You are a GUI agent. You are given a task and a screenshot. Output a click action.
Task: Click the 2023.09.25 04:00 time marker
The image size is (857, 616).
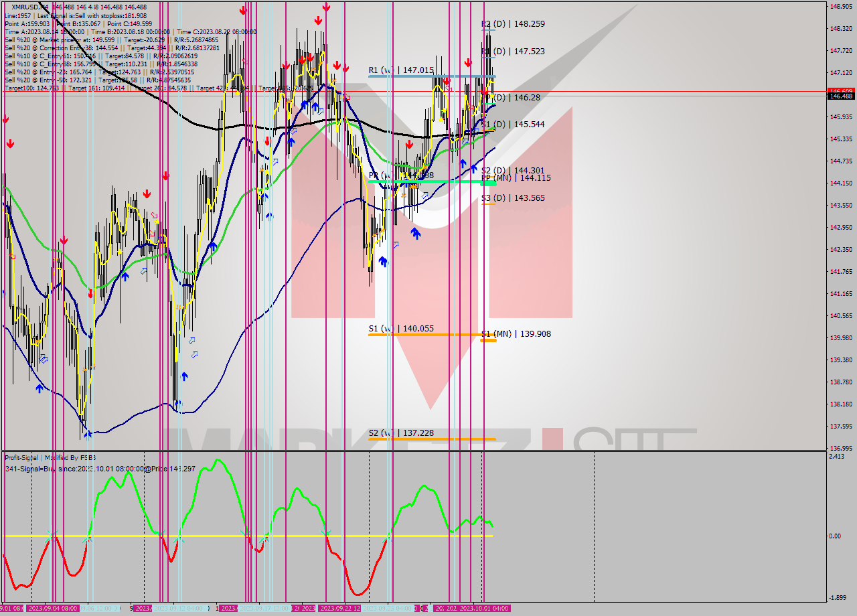click(388, 608)
